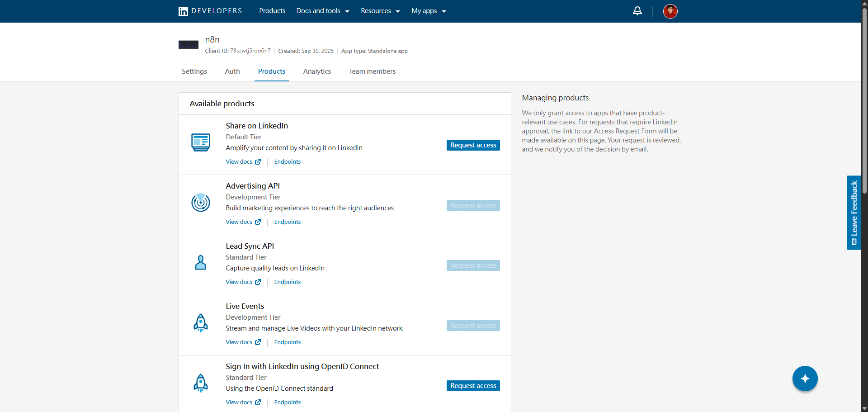Open the Team members tab

372,71
